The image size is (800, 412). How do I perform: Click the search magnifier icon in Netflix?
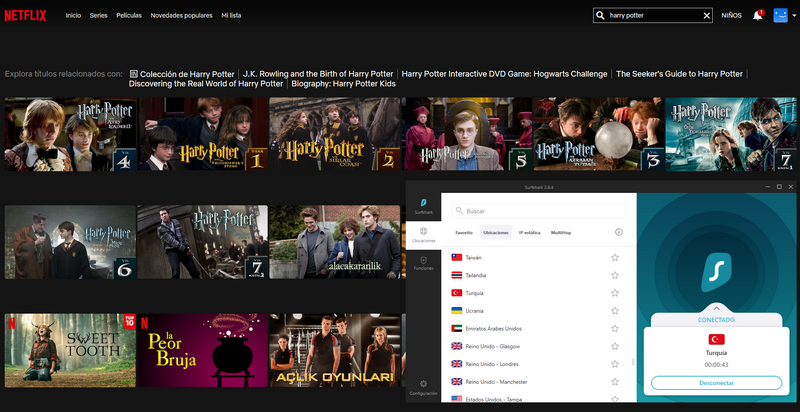click(x=600, y=15)
